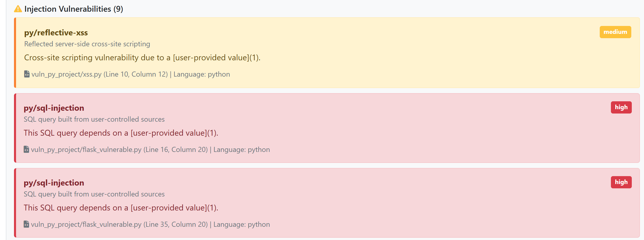Open flask_vulnerable.py Line 35, Column 20 location
This screenshot has height=240, width=644.
(x=119, y=224)
